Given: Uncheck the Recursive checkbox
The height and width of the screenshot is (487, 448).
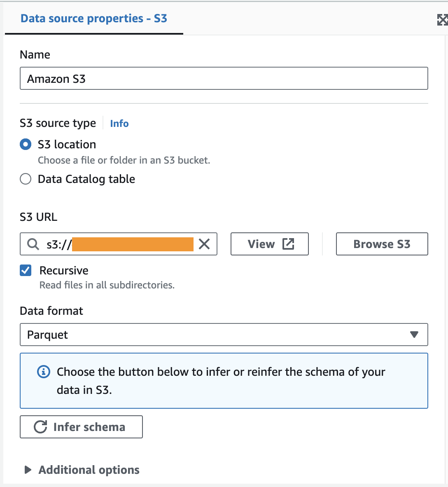Looking at the screenshot, I should click(x=26, y=270).
